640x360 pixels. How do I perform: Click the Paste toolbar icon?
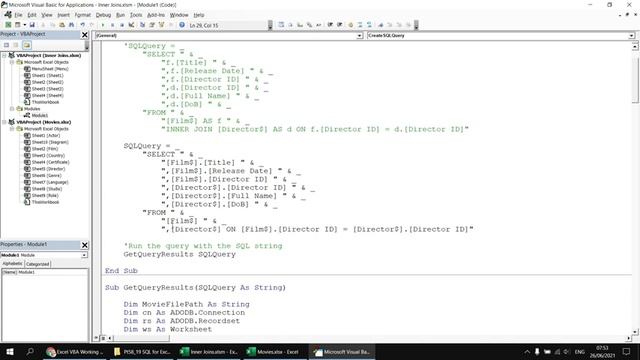coord(62,25)
